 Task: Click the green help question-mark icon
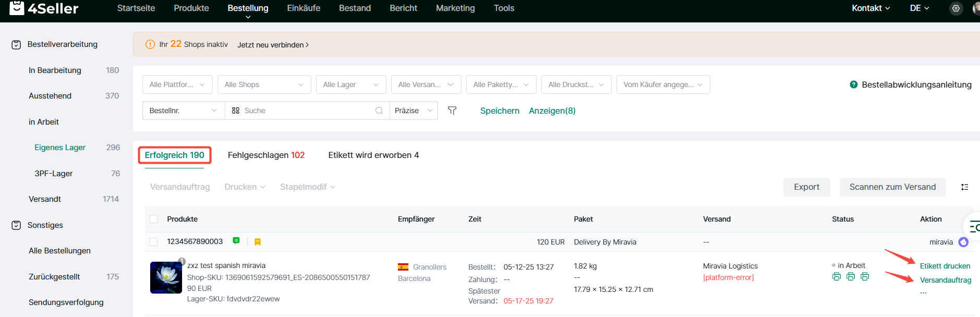point(854,84)
